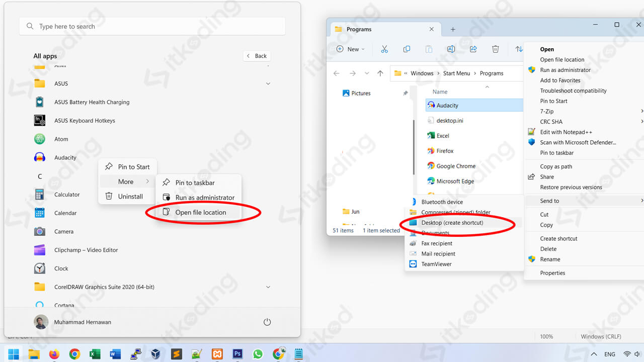Image resolution: width=644 pixels, height=362 pixels.
Task: Open WhatsApp from the taskbar
Action: coord(258,354)
